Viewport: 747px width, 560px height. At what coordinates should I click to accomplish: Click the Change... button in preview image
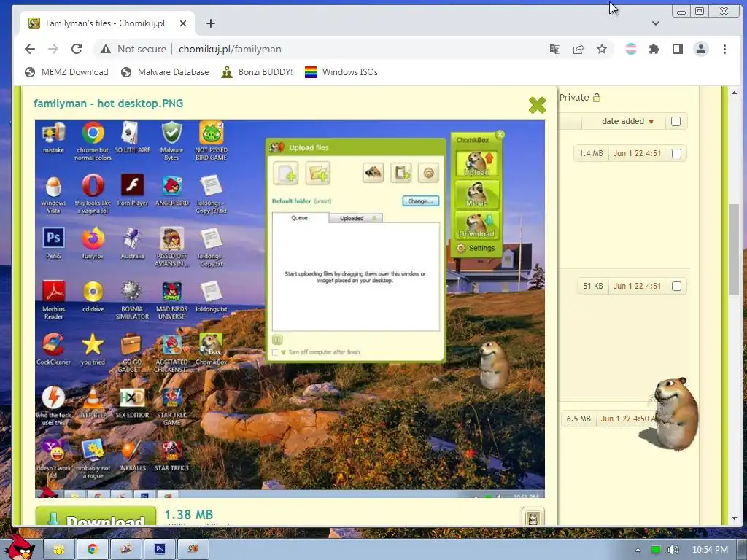420,201
